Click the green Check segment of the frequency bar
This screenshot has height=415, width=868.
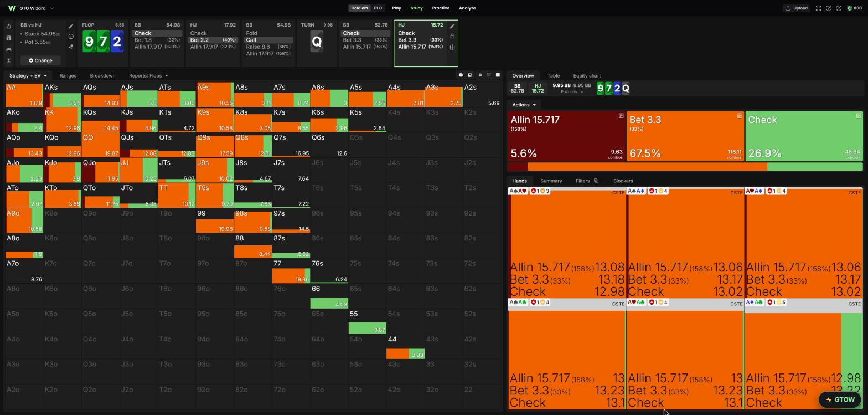coord(815,167)
